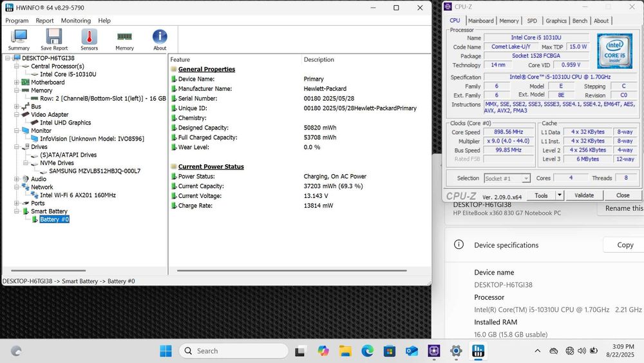The image size is (644, 363).
Task: Open the Summary tool in HWiNFO toolbar
Action: pyautogui.click(x=19, y=40)
